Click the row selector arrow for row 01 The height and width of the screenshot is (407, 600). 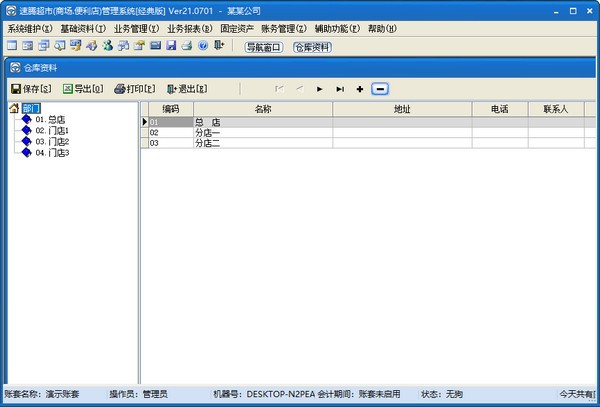145,122
